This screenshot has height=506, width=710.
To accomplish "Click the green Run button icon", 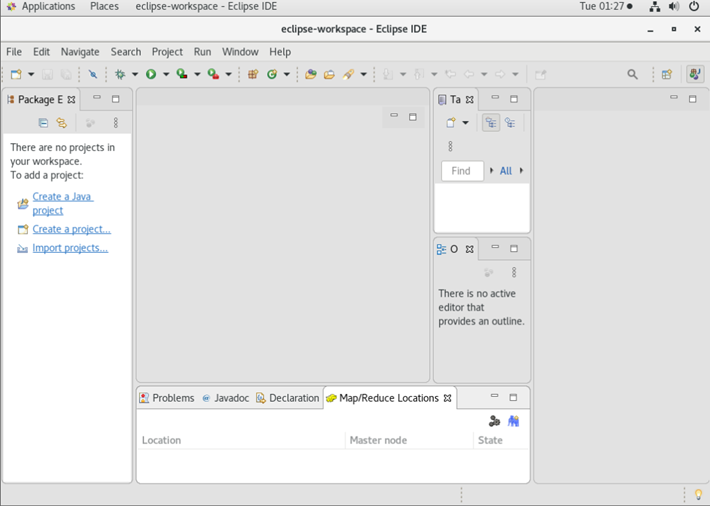I will pos(151,74).
